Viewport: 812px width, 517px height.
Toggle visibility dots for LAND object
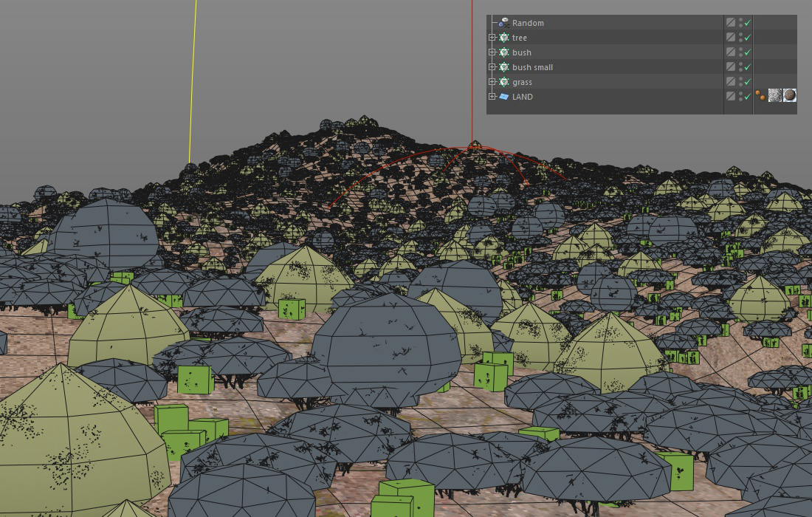point(740,97)
